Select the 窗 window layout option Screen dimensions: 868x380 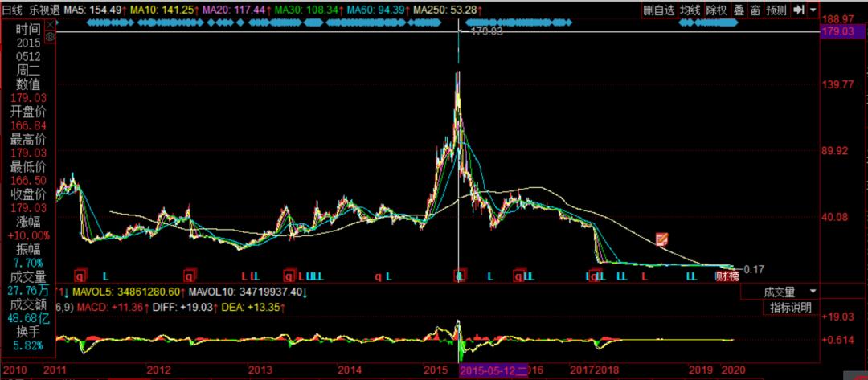point(755,10)
